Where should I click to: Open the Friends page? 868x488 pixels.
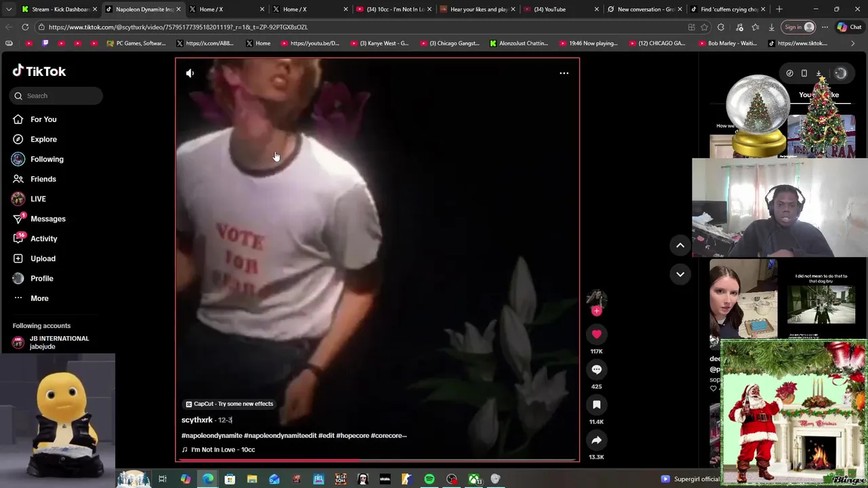(x=34, y=179)
